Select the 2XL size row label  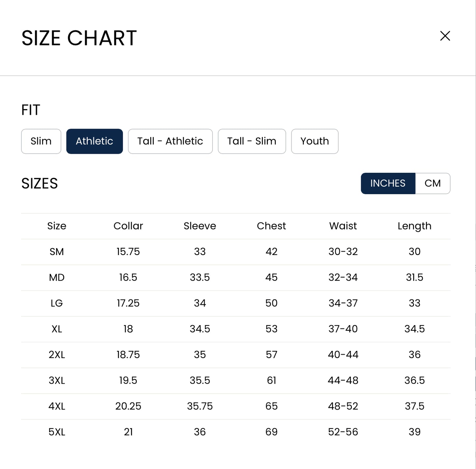57,355
